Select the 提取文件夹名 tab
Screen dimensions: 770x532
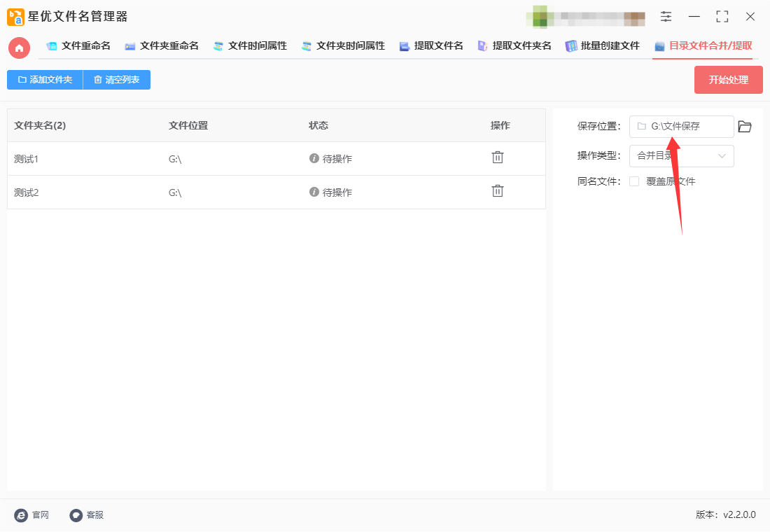point(514,45)
